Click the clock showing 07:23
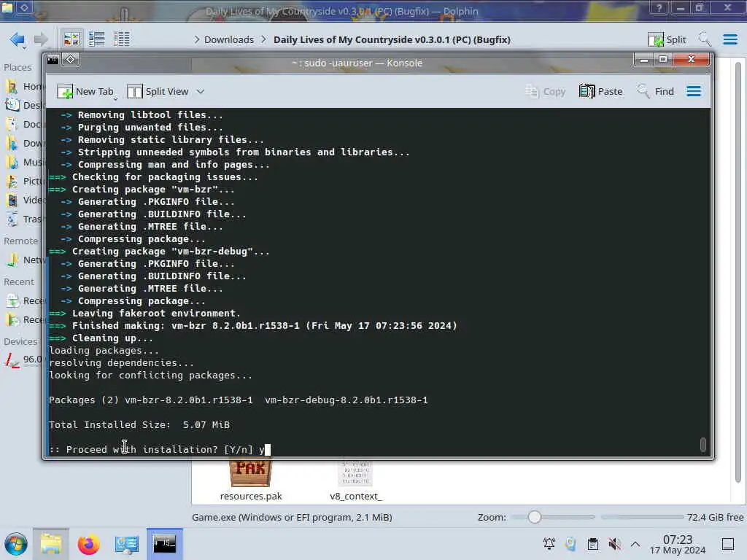 [x=678, y=544]
